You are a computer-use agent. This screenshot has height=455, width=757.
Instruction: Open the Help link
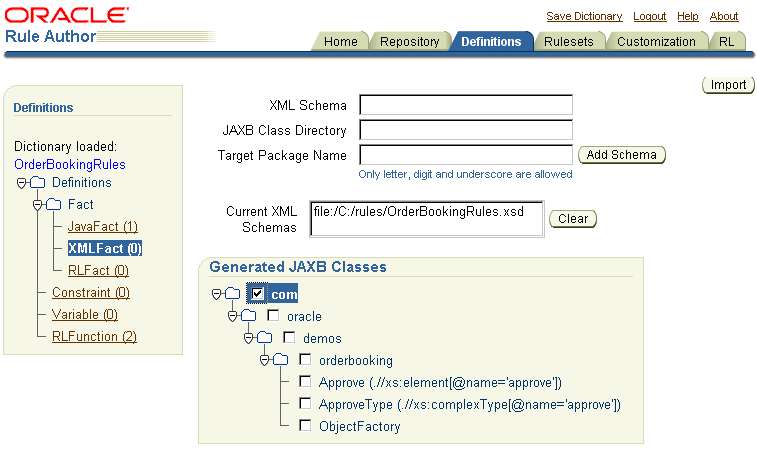pyautogui.click(x=687, y=16)
